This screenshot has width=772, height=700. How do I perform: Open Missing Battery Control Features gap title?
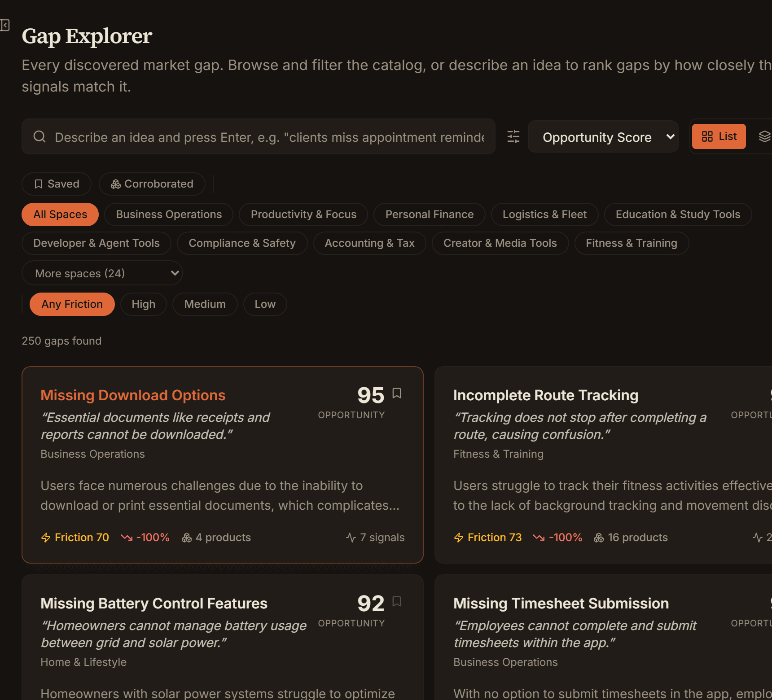(x=154, y=603)
